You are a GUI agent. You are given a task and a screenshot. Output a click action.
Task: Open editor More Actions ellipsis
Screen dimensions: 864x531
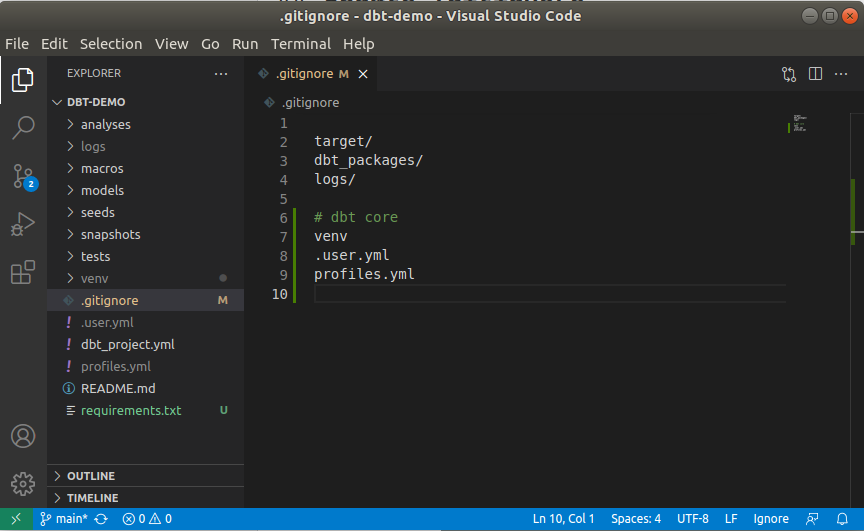point(841,74)
